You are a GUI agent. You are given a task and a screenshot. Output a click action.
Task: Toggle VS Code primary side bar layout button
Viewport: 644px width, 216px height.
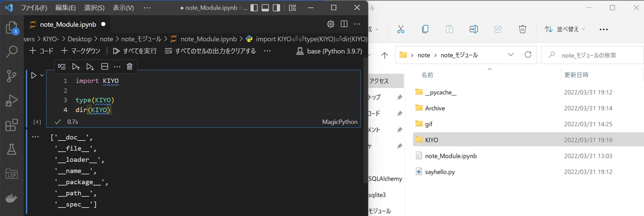pyautogui.click(x=254, y=8)
